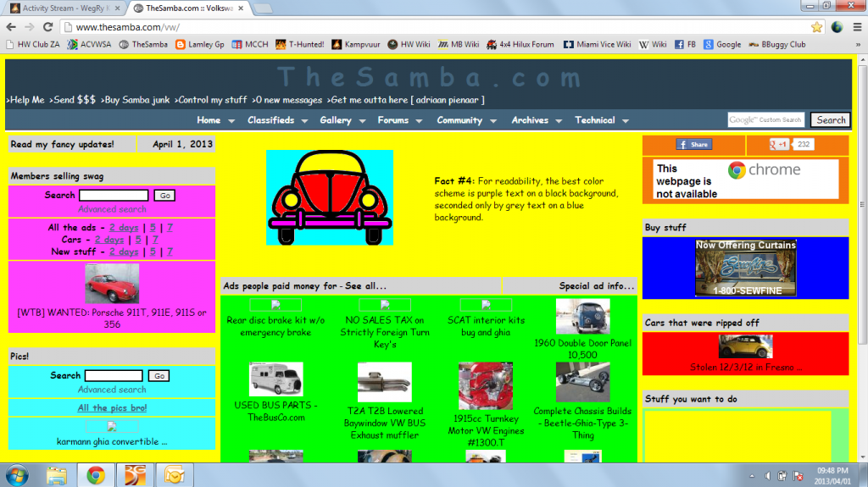Click the Wiki bookmark with Wikipedia icon
868x487 pixels.
click(x=653, y=44)
